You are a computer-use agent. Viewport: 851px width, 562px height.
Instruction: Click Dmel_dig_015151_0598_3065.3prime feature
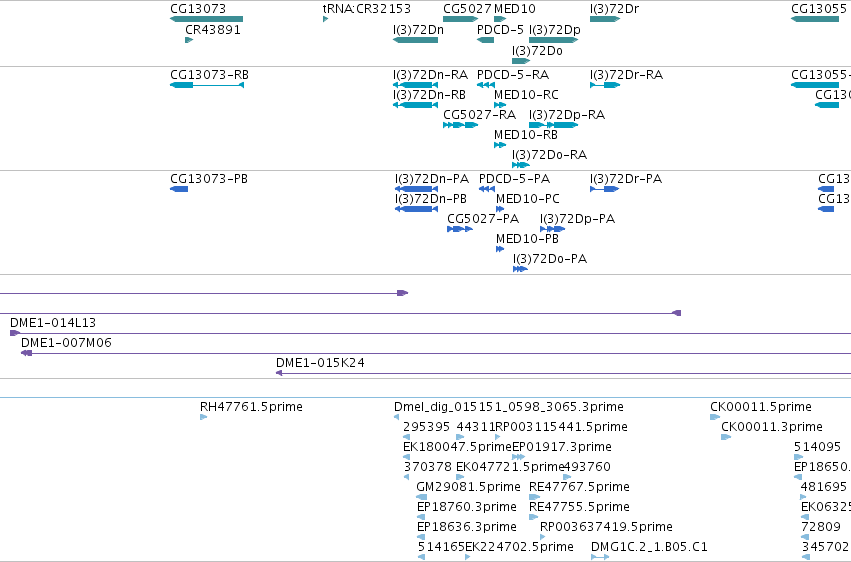pos(396,417)
